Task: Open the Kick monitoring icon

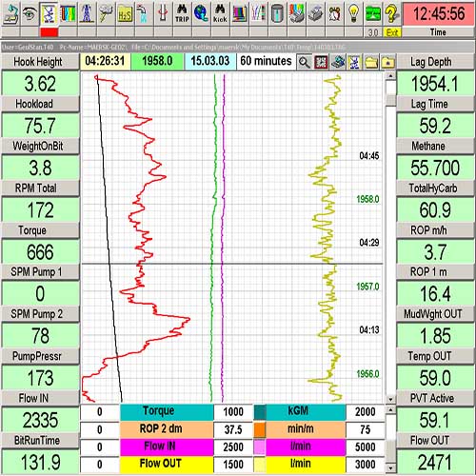Action: coord(220,14)
